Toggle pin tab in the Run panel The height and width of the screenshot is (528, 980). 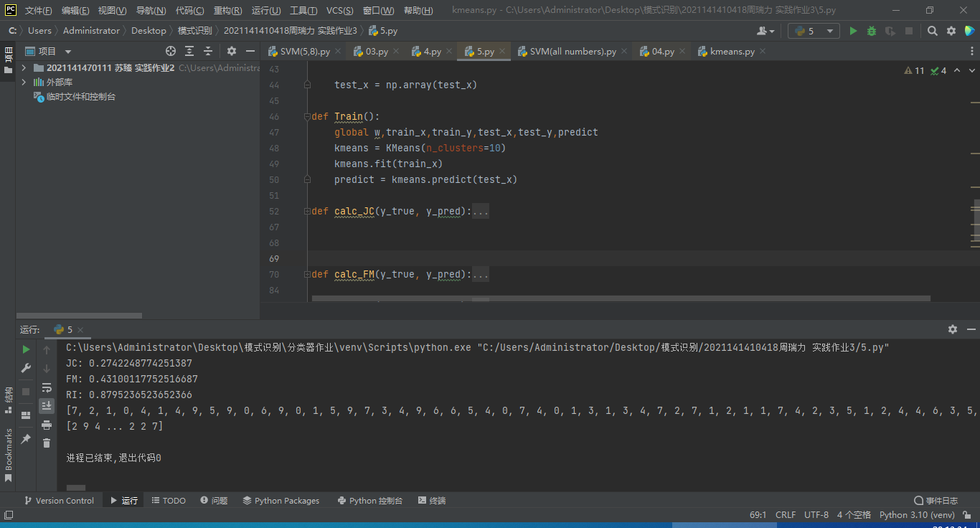26,438
